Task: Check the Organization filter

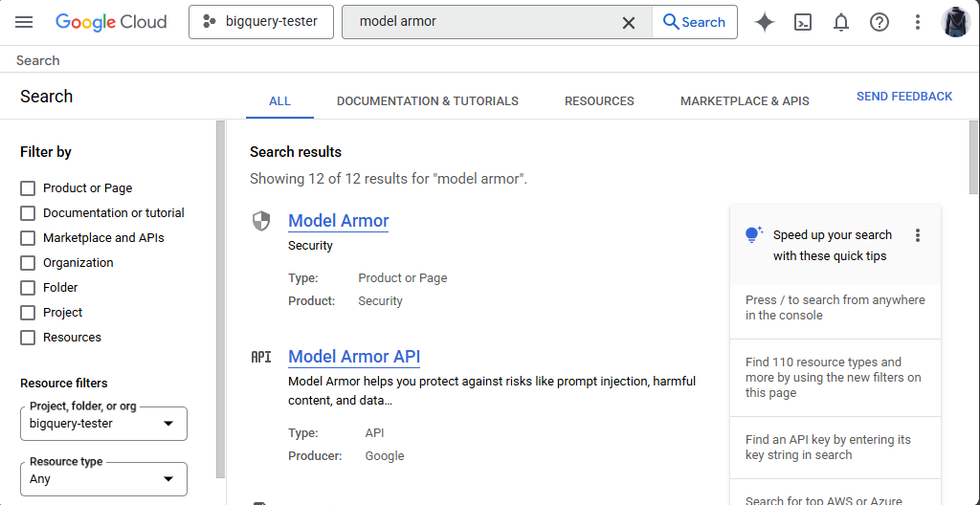Action: click(28, 262)
